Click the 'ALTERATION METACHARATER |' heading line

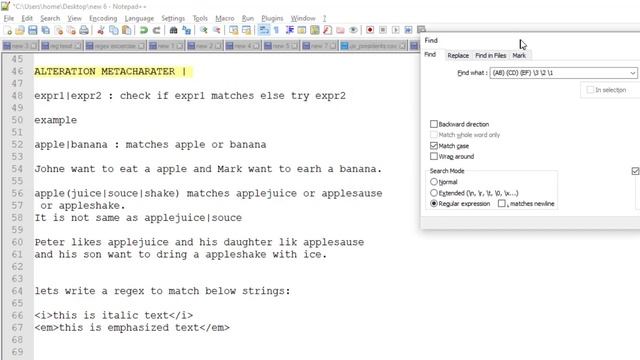tap(110, 71)
